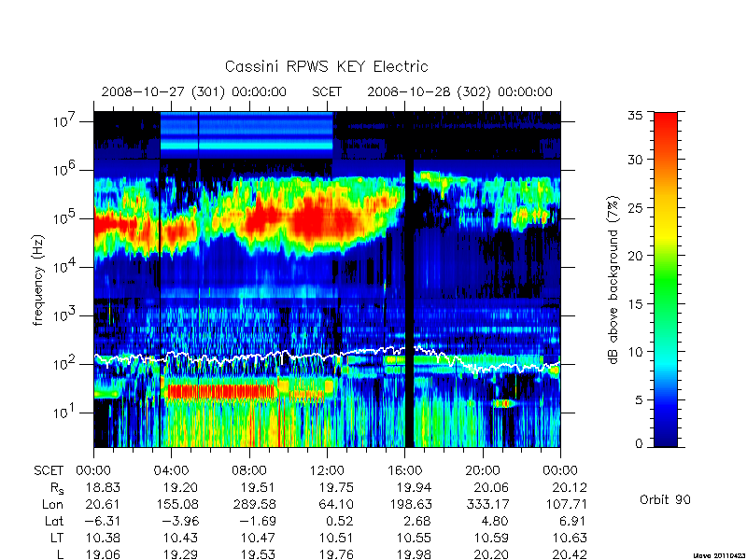Click the "20:00" time axis label
This screenshot has width=747, height=560.
(x=483, y=470)
